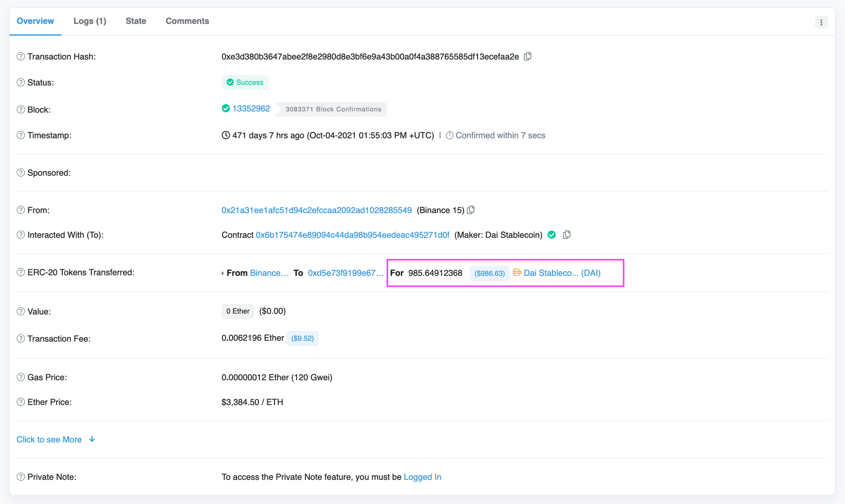845x504 pixels.
Task: Open the Binance... token sender link
Action: [x=270, y=273]
